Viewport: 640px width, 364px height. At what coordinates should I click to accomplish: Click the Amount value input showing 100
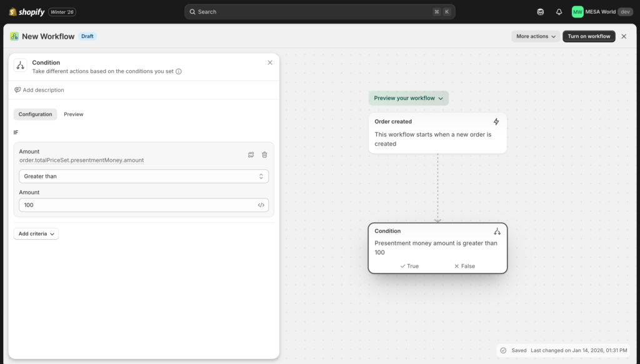[137, 205]
